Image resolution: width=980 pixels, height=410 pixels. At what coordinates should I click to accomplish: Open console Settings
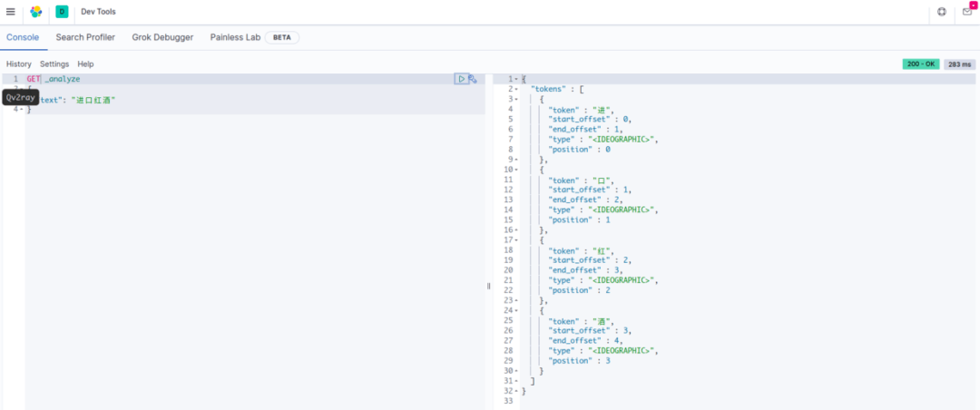coord(54,64)
